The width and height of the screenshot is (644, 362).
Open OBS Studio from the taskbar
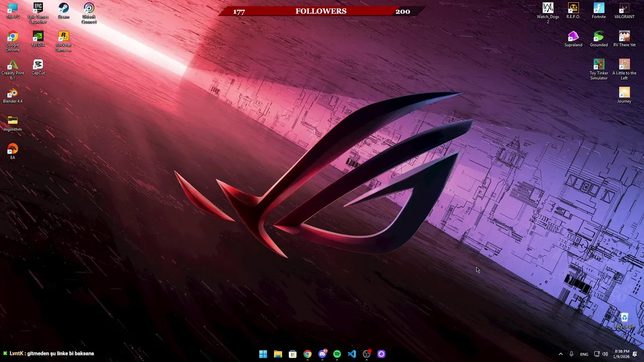[x=367, y=354]
